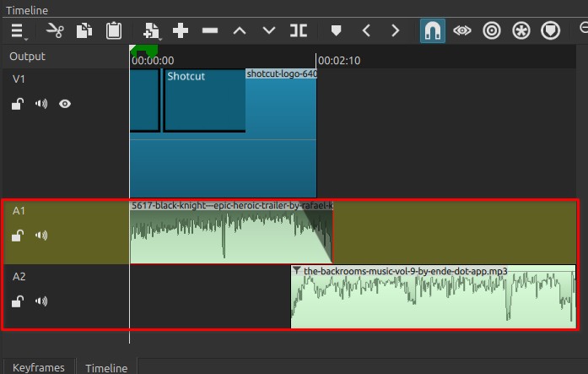Click the plus Append button
This screenshot has height=374, width=588.
(181, 31)
